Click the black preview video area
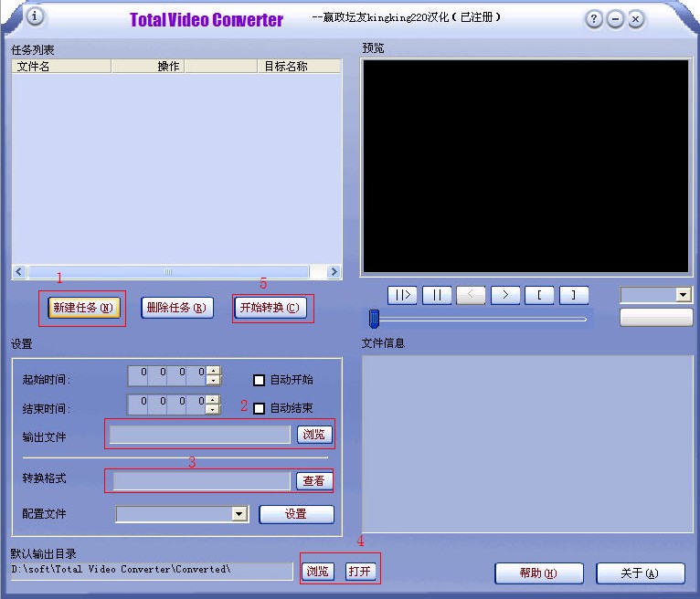 (525, 165)
